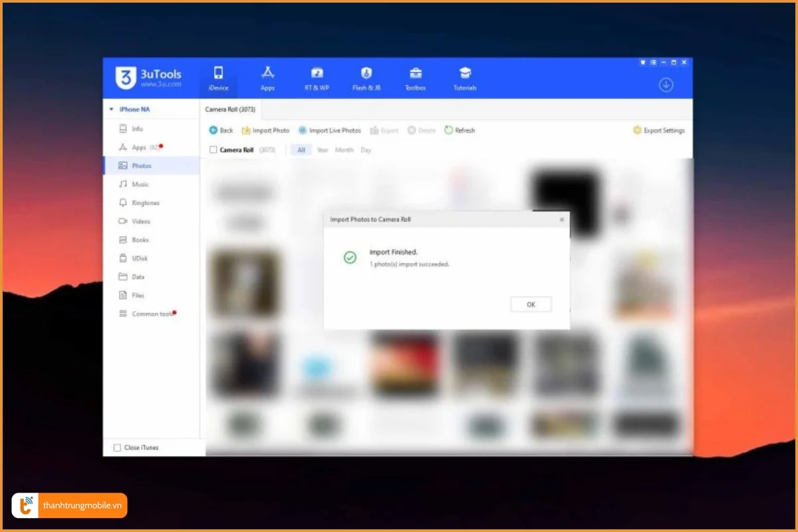Image resolution: width=798 pixels, height=532 pixels.
Task: Open the Tutorials graduation cap icon
Action: coord(465,73)
